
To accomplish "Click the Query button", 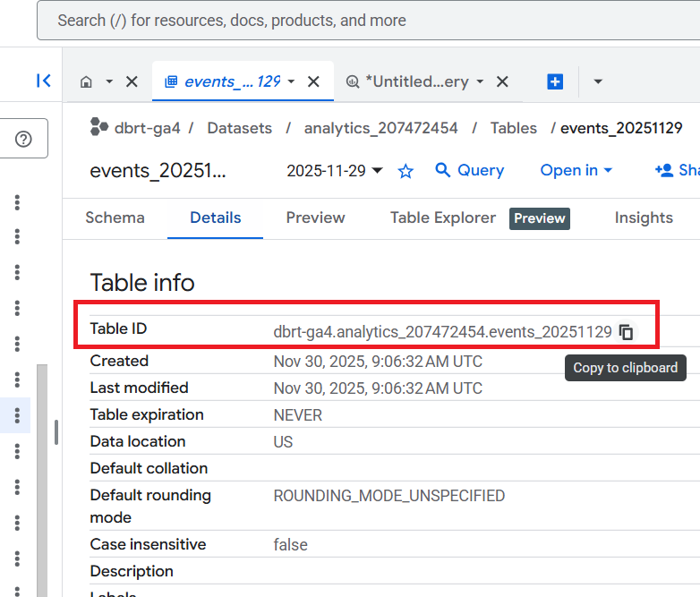I will 469,170.
